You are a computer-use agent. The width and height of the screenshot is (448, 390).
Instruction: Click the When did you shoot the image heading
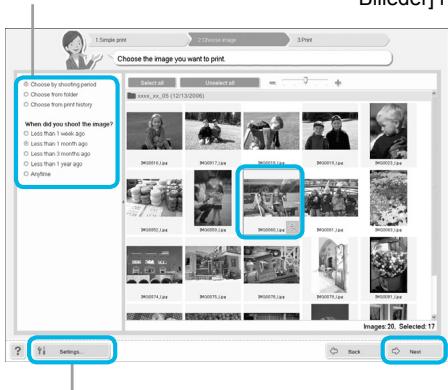69,124
